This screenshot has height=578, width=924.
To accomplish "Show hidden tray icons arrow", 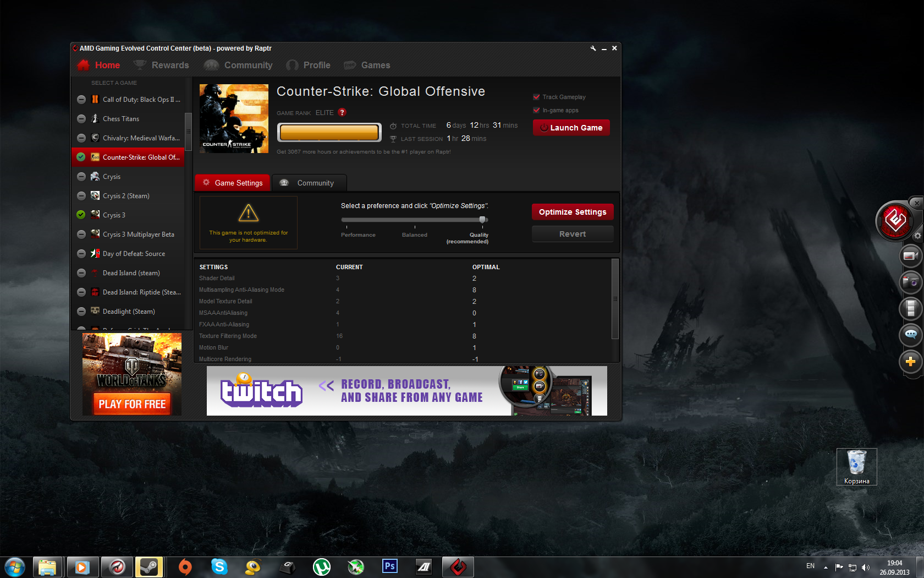I will click(x=826, y=567).
